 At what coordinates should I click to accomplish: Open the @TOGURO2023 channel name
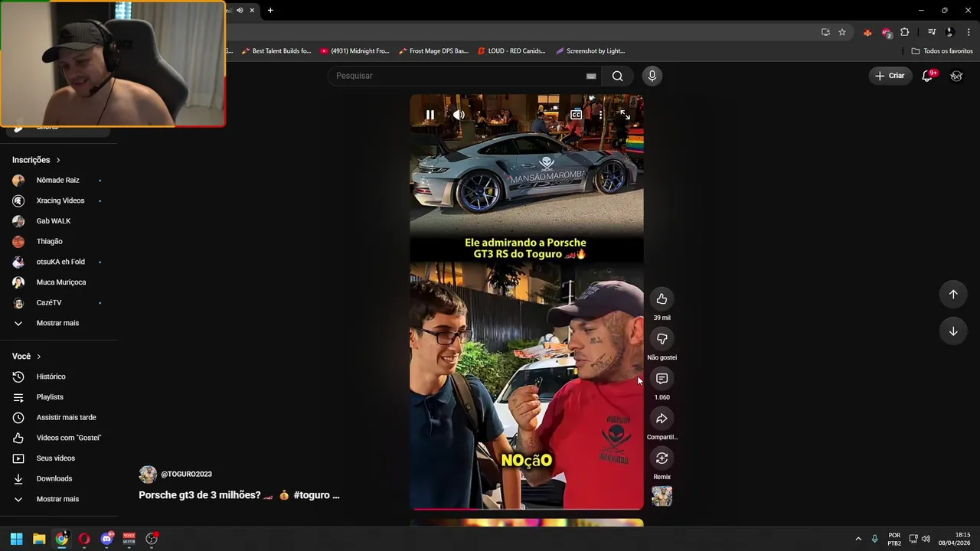[x=186, y=474]
